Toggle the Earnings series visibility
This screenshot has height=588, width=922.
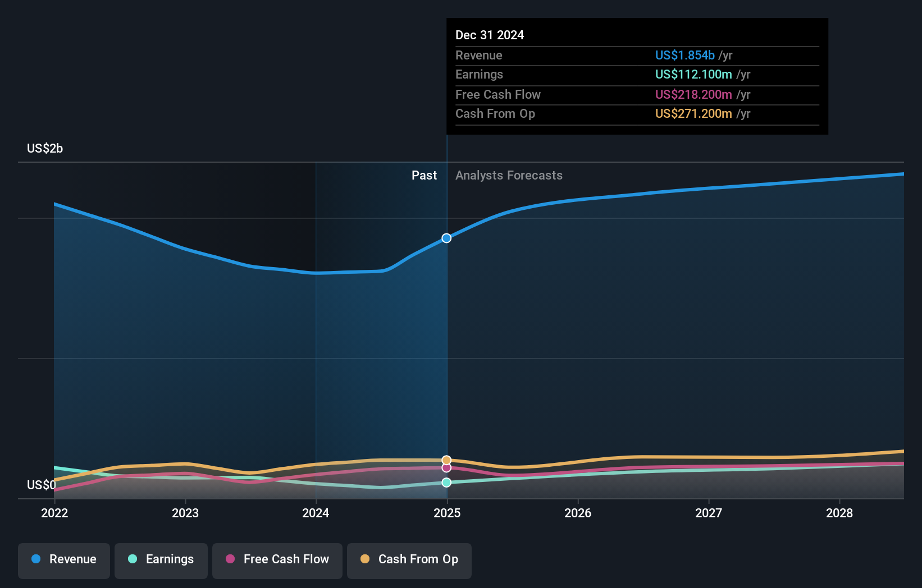[161, 559]
